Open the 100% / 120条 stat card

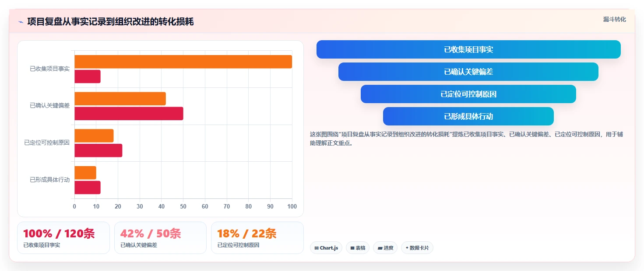63,238
